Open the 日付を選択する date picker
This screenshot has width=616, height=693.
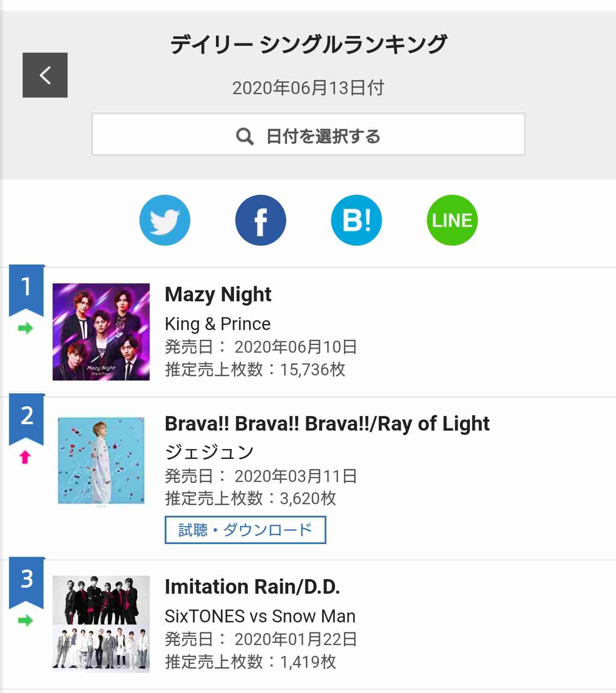click(x=308, y=134)
